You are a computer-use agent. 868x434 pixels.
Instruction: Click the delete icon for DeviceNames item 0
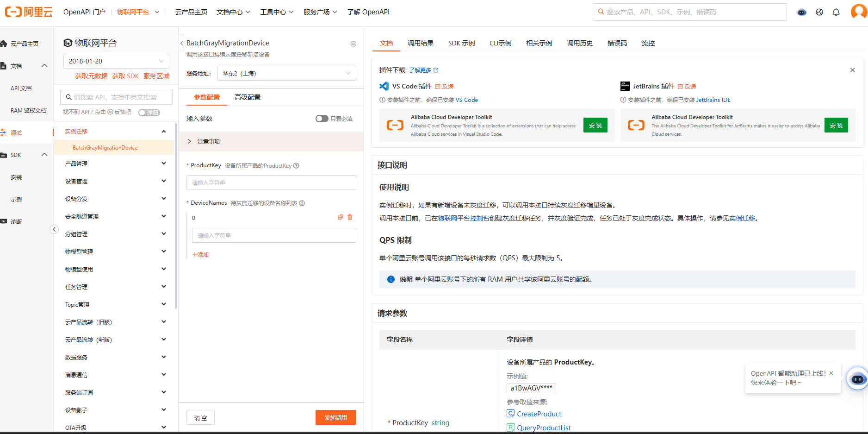point(350,217)
